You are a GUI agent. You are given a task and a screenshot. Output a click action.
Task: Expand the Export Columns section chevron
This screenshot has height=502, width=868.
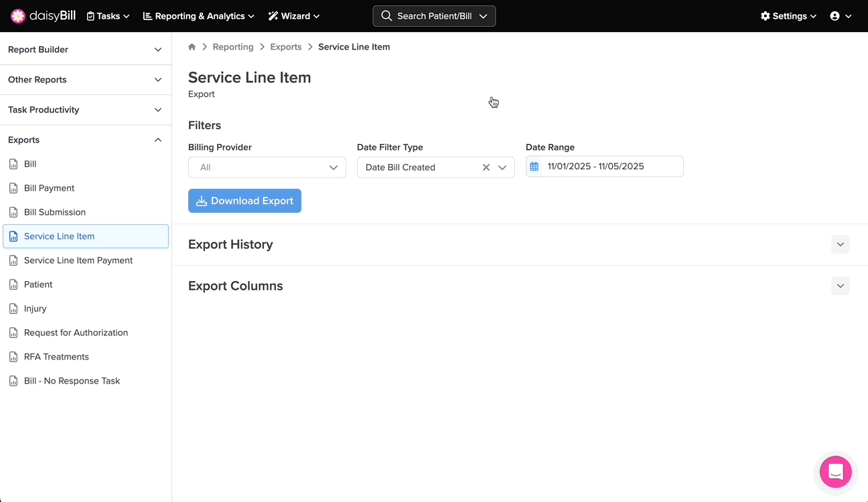point(840,286)
